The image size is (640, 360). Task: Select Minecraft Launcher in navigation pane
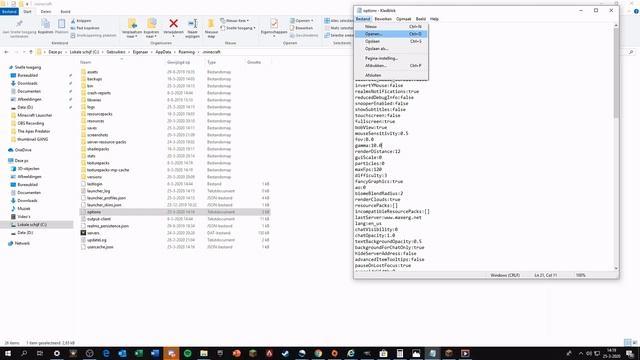(35, 116)
